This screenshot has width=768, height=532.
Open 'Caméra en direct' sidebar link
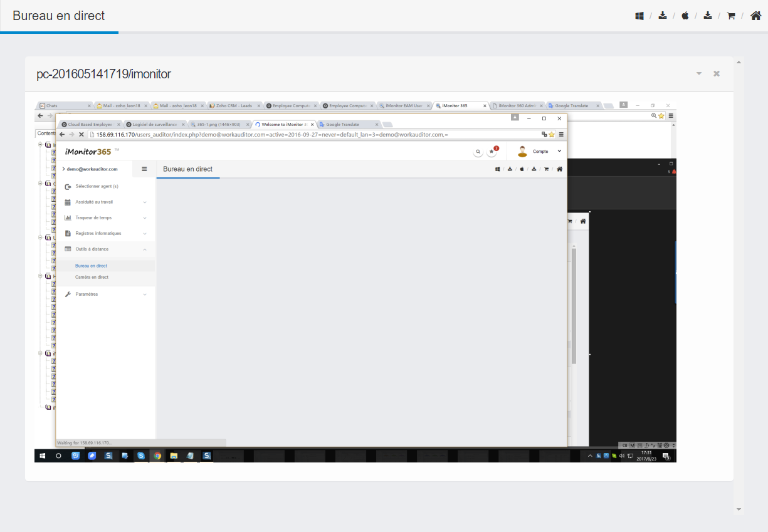(92, 277)
